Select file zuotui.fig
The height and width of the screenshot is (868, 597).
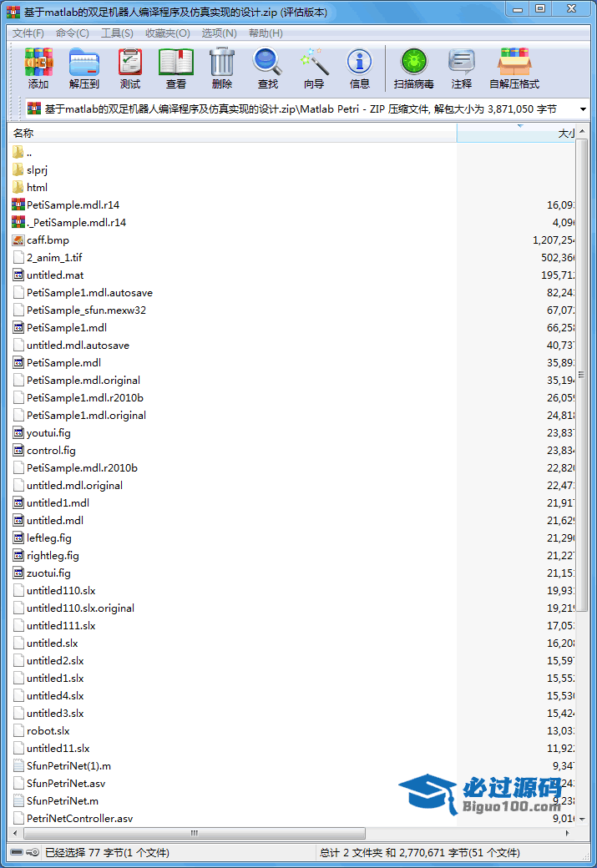point(48,573)
